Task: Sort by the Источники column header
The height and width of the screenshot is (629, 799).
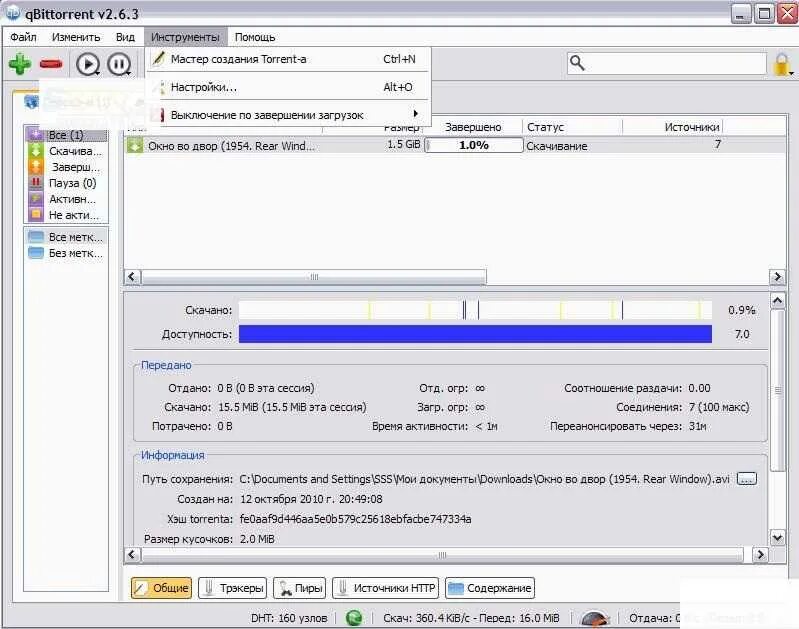Action: click(x=673, y=127)
